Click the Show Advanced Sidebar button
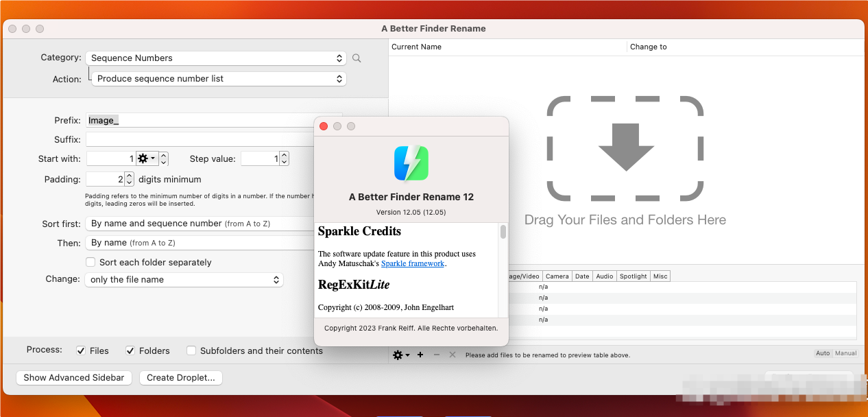This screenshot has width=868, height=417. pyautogui.click(x=74, y=377)
